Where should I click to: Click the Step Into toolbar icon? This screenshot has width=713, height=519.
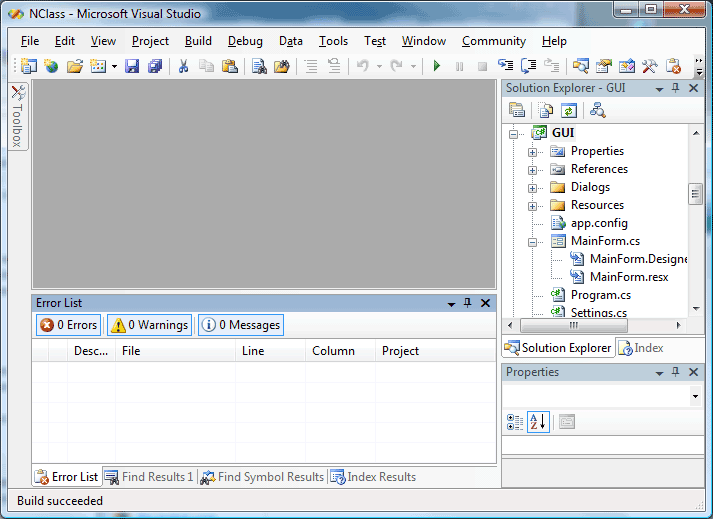click(506, 66)
